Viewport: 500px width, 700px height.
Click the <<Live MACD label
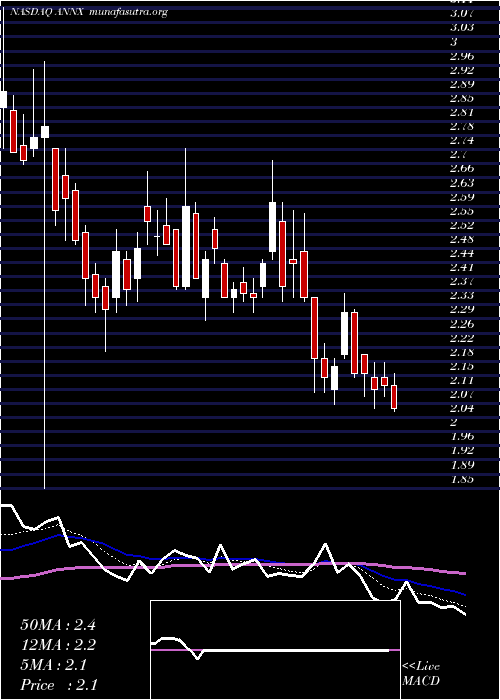421,674
